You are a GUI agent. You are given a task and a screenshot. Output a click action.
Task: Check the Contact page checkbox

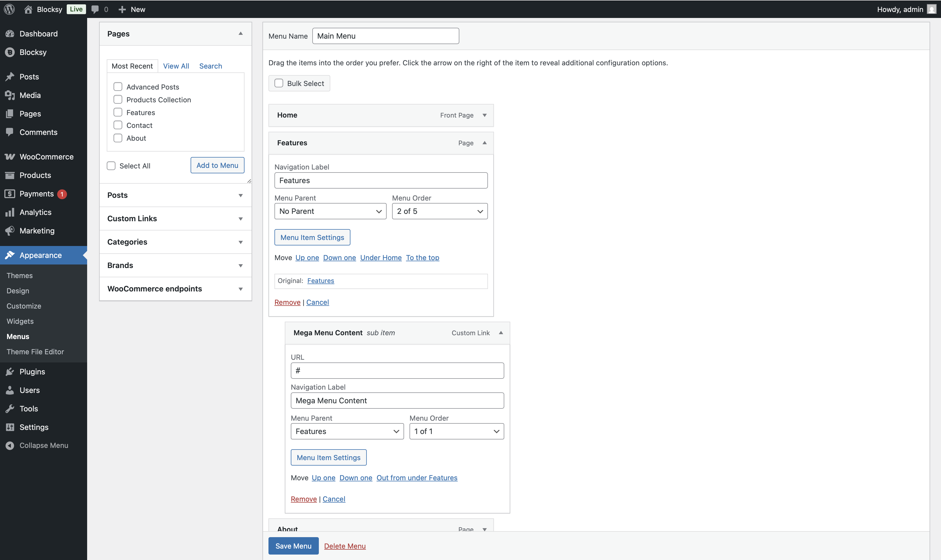click(118, 125)
